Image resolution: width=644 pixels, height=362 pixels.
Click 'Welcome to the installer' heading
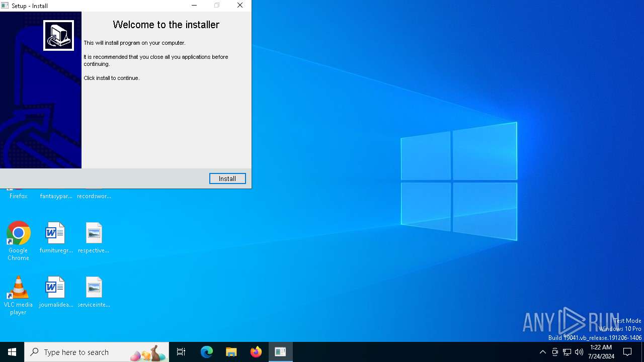pyautogui.click(x=166, y=25)
